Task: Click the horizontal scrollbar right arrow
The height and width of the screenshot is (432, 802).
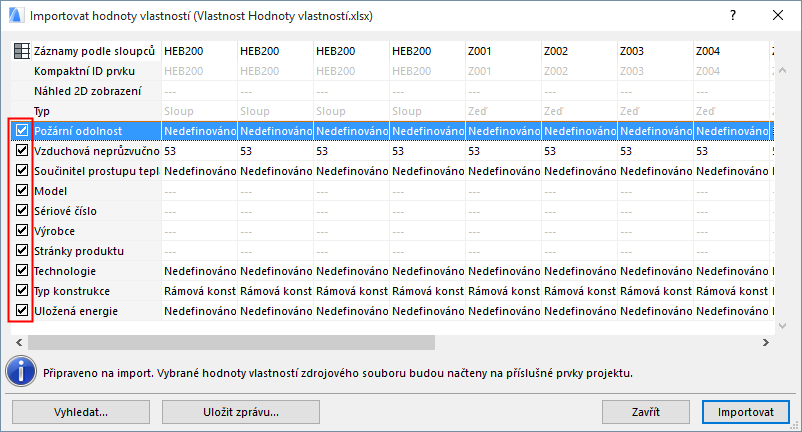Action: 766,343
